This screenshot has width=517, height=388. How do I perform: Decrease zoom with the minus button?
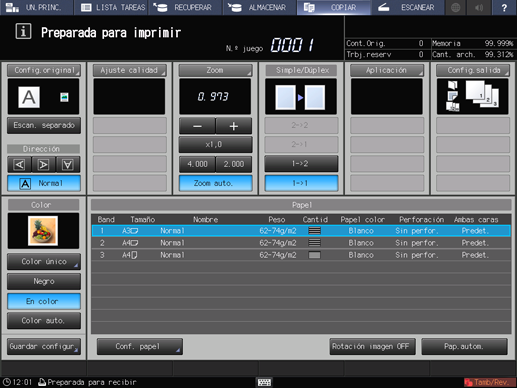197,126
